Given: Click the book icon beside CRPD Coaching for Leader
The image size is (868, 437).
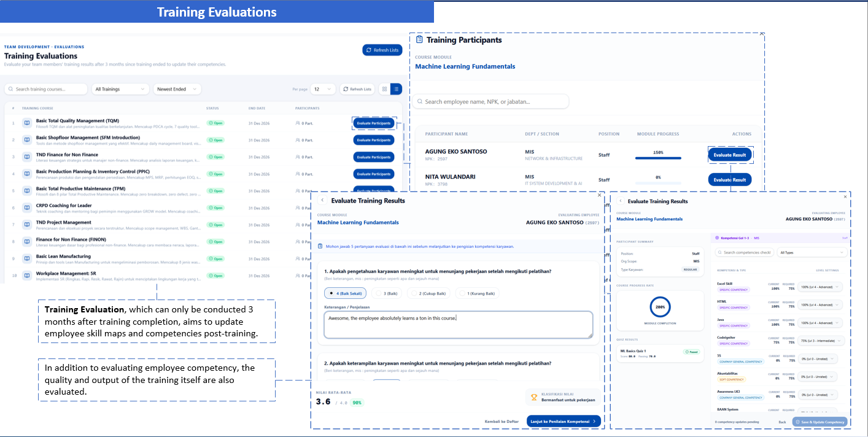Looking at the screenshot, I should click(x=27, y=208).
